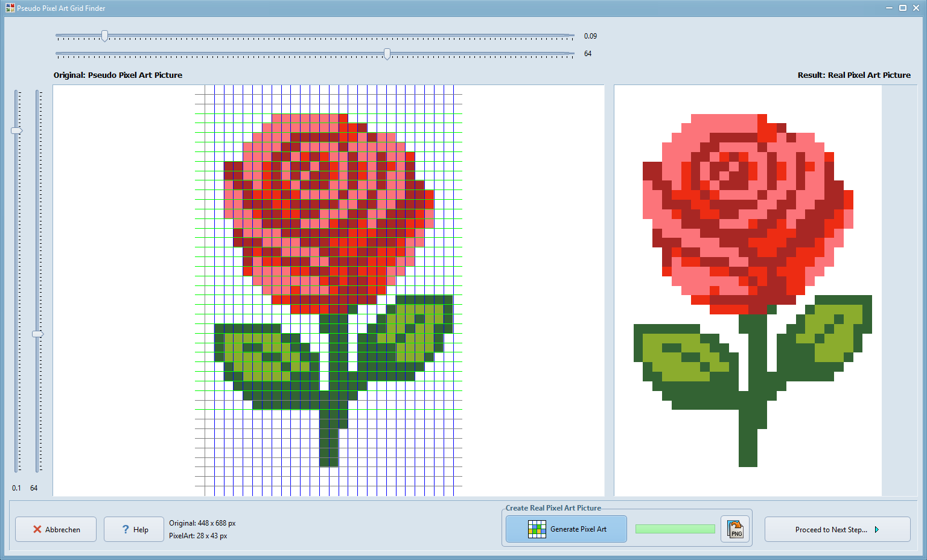Click the arrow icon on Proceed to Next Step
927x560 pixels.
click(x=877, y=529)
